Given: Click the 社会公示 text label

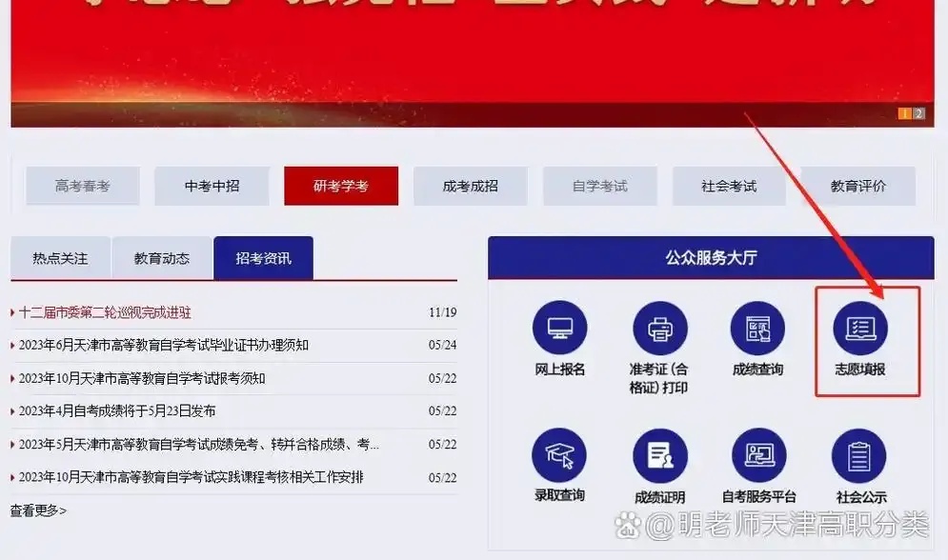Looking at the screenshot, I should 861,497.
